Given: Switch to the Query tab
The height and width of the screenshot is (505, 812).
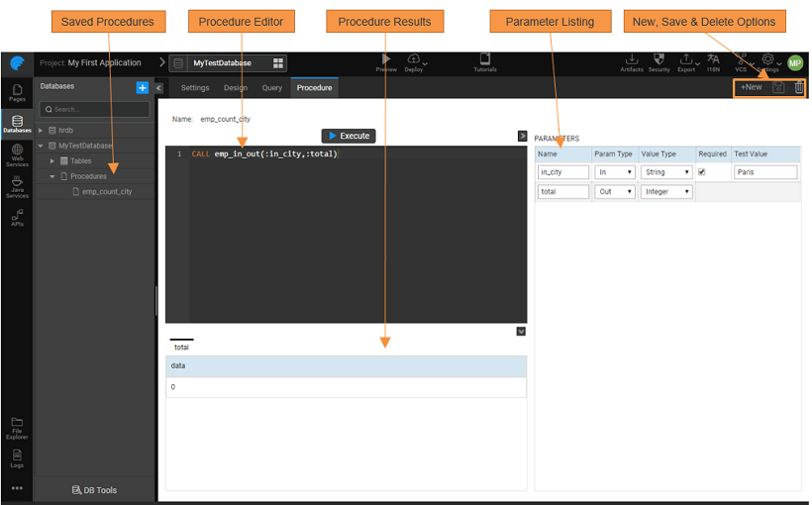Looking at the screenshot, I should pyautogui.click(x=271, y=88).
